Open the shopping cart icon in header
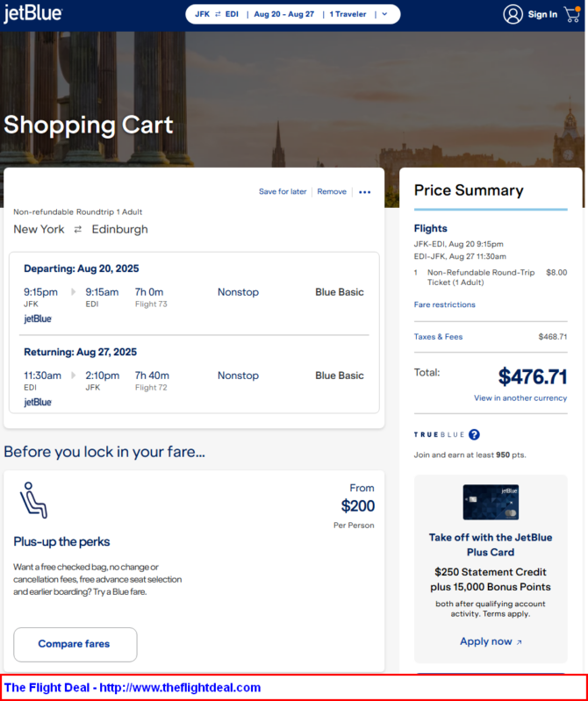 (572, 14)
